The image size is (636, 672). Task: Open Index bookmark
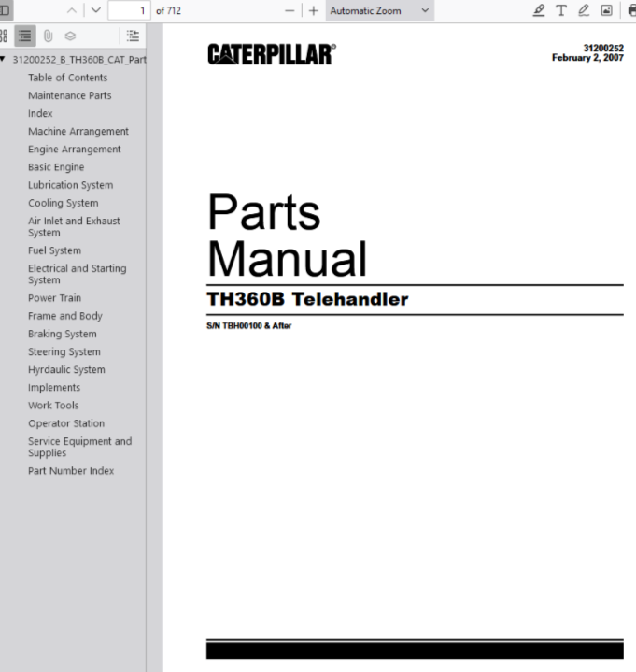pyautogui.click(x=40, y=114)
